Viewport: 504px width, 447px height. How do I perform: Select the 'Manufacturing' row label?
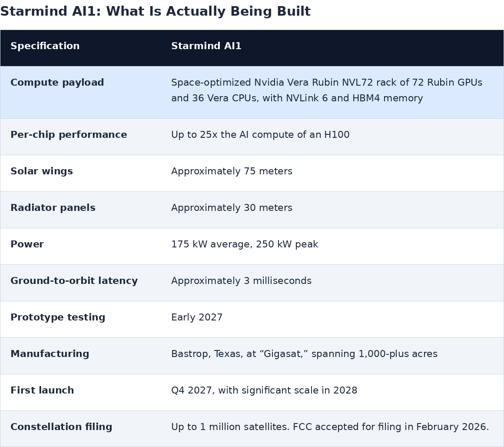[x=50, y=354]
